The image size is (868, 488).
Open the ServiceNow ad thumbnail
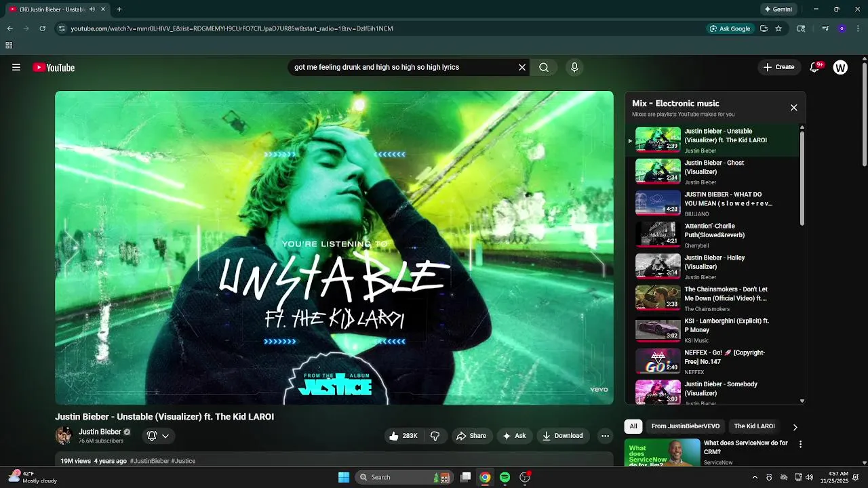point(663,453)
